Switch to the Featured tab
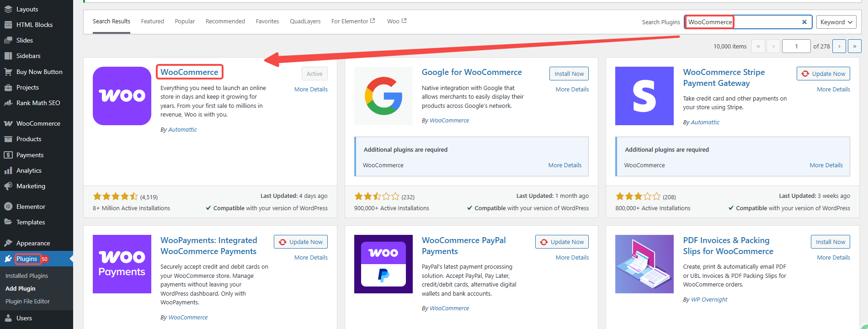Screen dimensions: 868x329 pyautogui.click(x=153, y=21)
